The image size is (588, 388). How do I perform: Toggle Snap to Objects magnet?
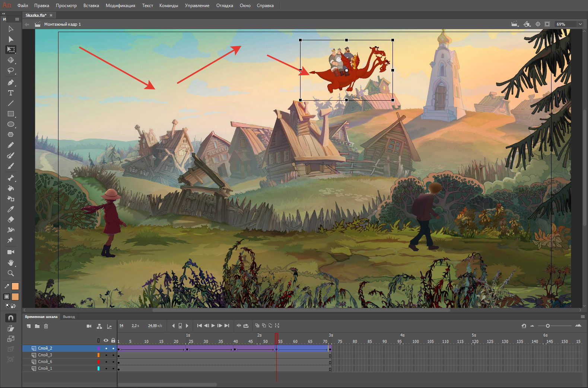(x=11, y=318)
